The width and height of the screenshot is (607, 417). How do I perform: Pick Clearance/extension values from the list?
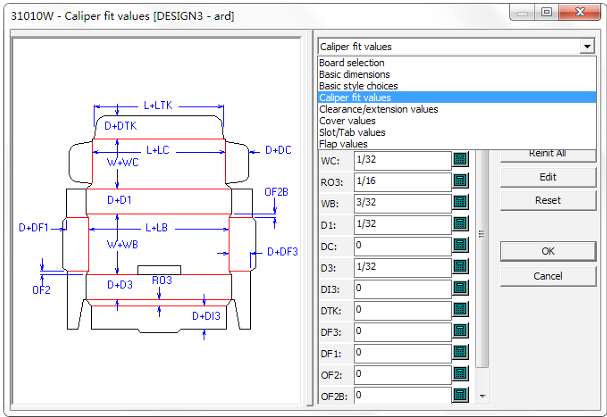point(378,110)
